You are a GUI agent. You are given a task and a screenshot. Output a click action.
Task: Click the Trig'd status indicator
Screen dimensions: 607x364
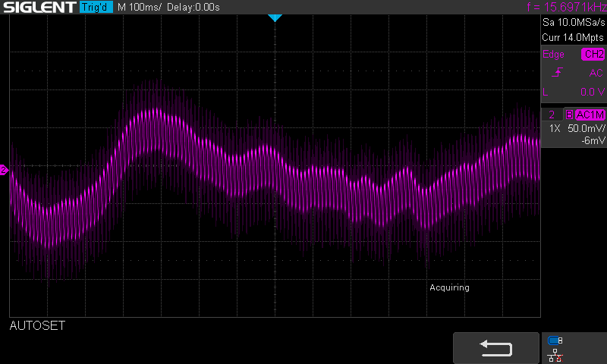click(96, 7)
